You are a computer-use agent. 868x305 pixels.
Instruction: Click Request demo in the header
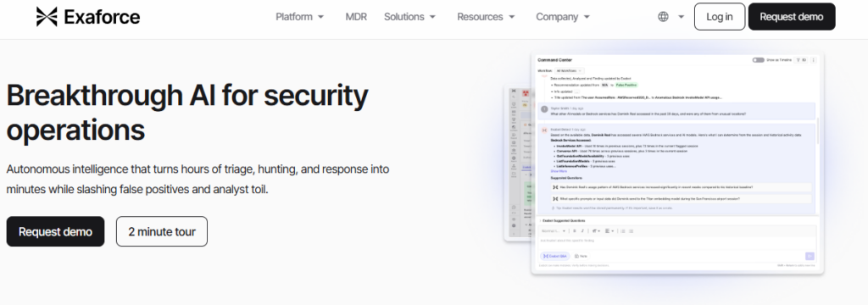pos(792,17)
